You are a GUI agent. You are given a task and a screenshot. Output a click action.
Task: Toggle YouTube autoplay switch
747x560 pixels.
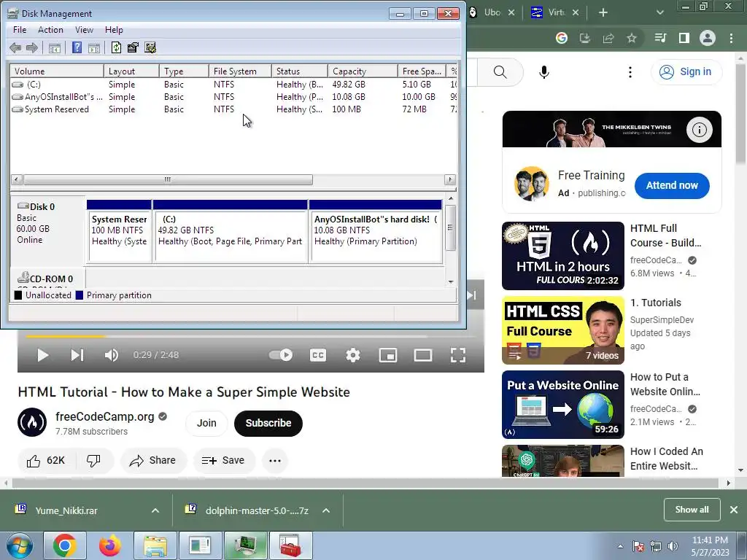click(x=281, y=355)
